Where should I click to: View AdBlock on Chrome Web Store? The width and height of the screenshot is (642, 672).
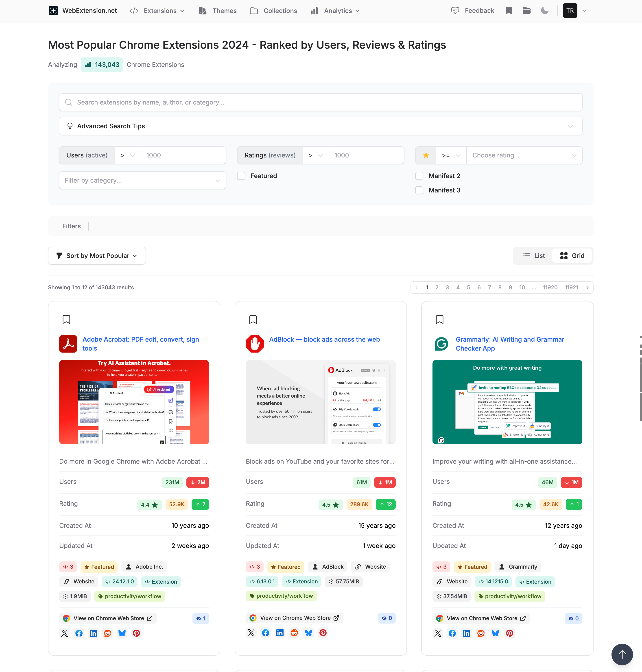[x=295, y=618]
